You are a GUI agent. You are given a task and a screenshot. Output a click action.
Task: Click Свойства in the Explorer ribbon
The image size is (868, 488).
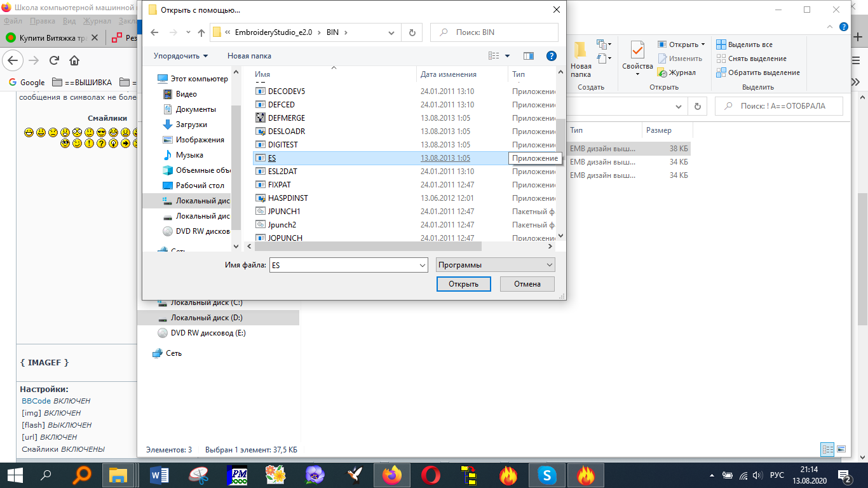click(x=637, y=58)
